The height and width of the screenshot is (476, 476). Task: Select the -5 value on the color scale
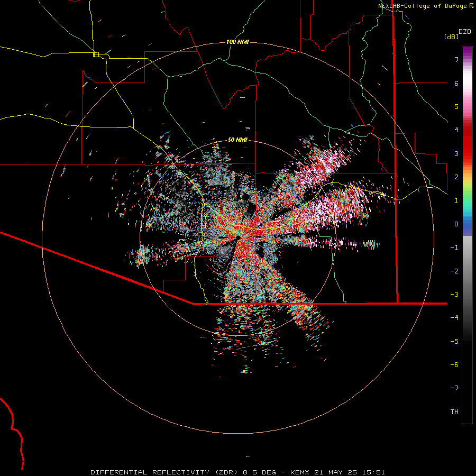454,342
